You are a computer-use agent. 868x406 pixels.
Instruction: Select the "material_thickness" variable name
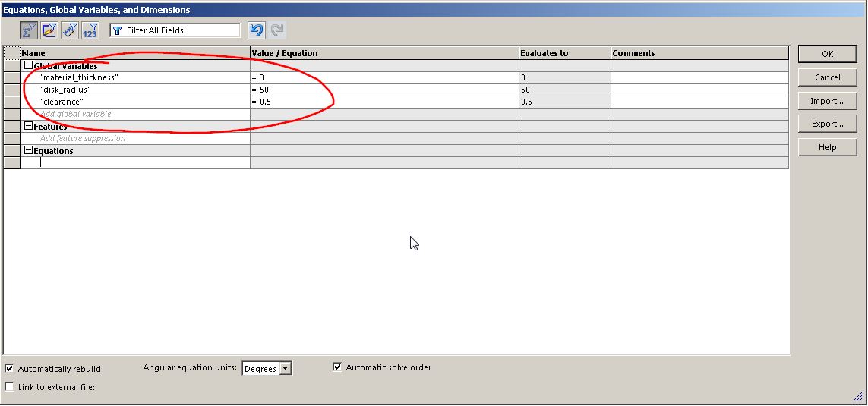click(x=79, y=77)
